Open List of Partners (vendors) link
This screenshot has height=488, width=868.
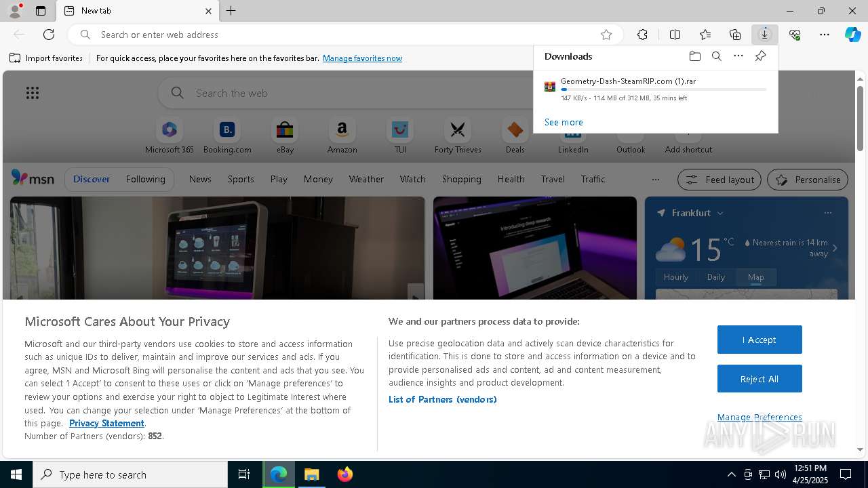pyautogui.click(x=443, y=399)
